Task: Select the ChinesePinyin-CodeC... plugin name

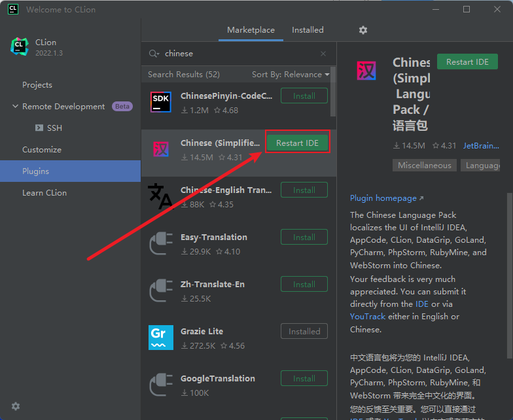Action: 226,96
